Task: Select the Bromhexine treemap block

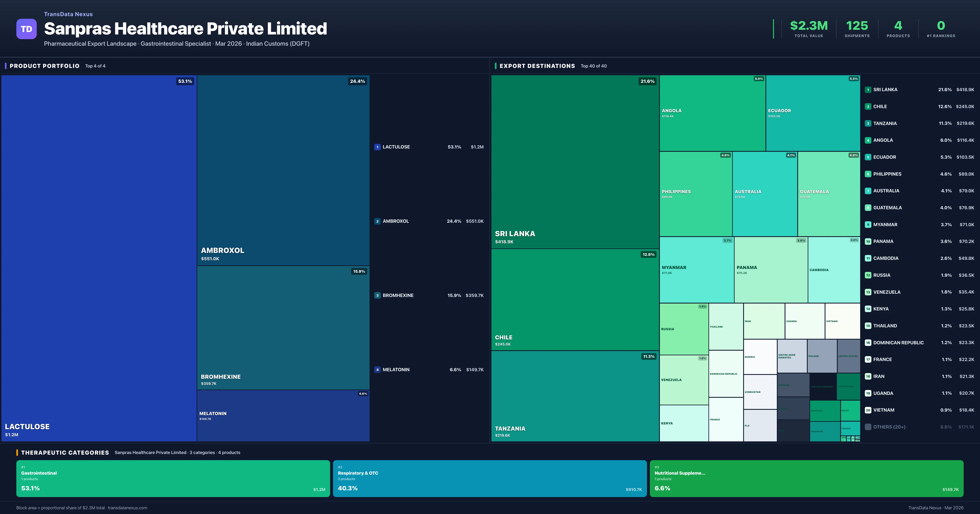Action: pos(283,327)
